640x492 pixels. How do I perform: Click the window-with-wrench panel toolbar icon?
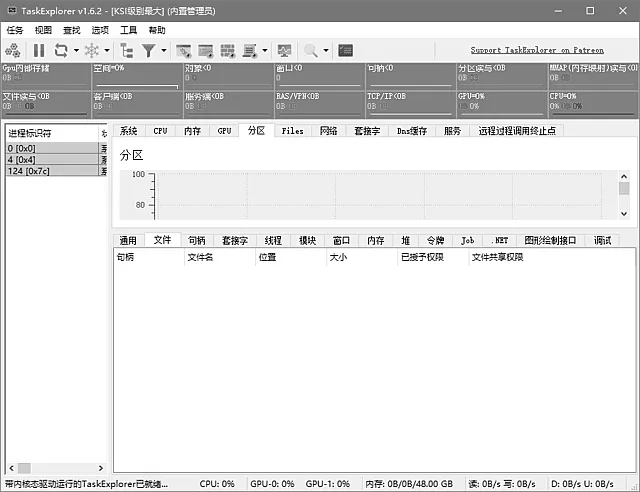coord(183,51)
